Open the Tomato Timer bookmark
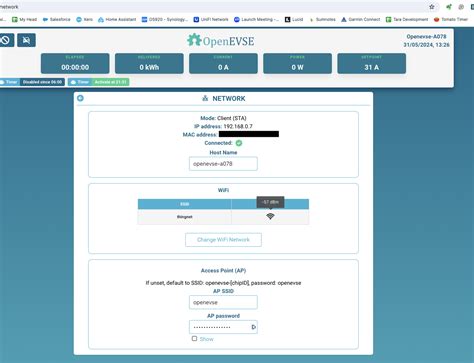Image resolution: width=474 pixels, height=363 pixels. [x=451, y=19]
